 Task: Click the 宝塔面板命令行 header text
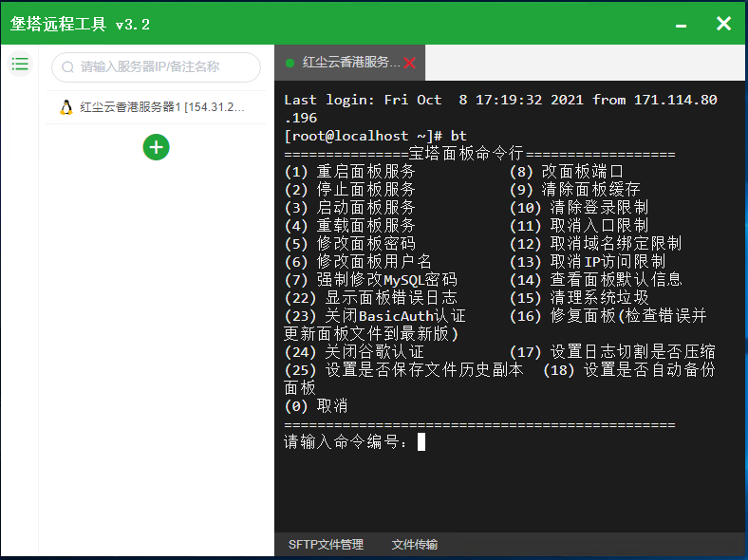point(466,154)
